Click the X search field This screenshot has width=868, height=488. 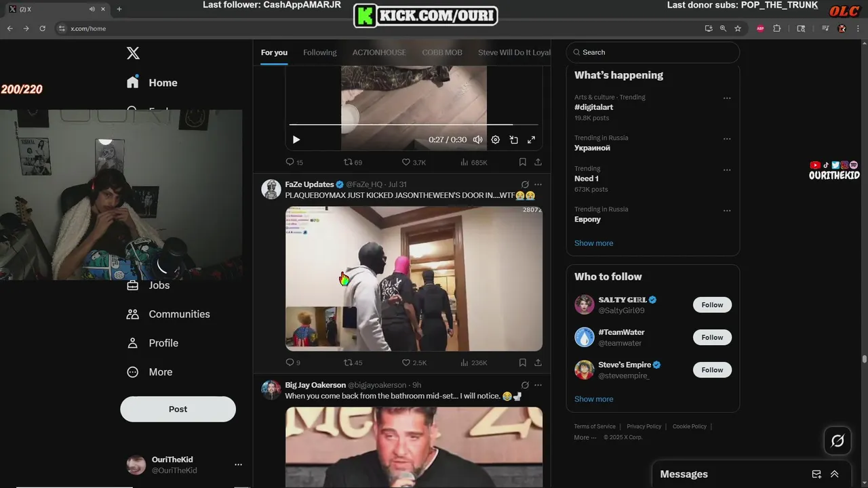653,52
